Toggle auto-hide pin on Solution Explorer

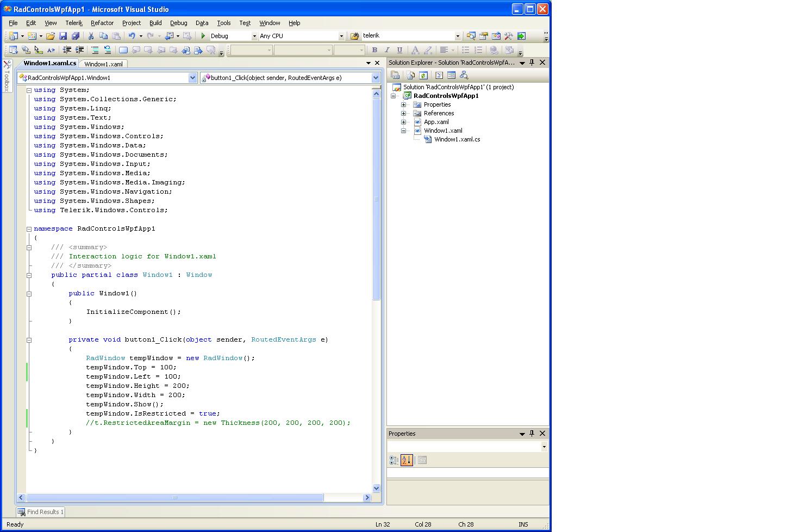(x=532, y=63)
